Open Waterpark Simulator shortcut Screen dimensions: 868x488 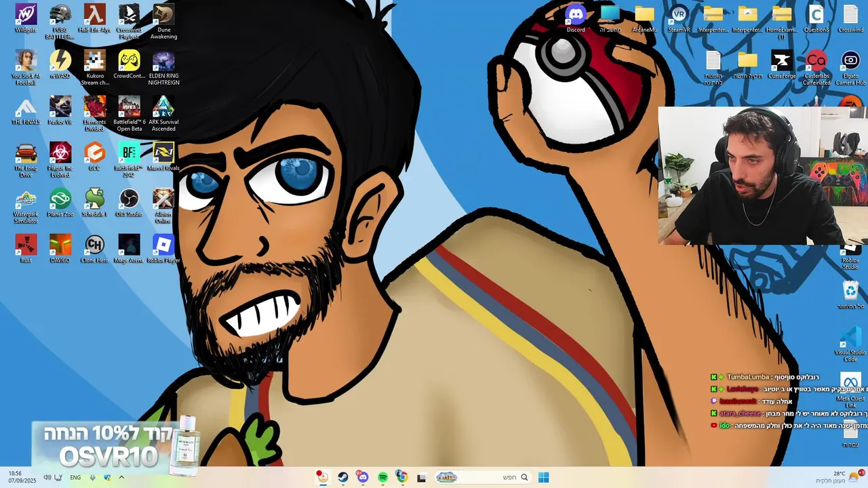pyautogui.click(x=26, y=205)
